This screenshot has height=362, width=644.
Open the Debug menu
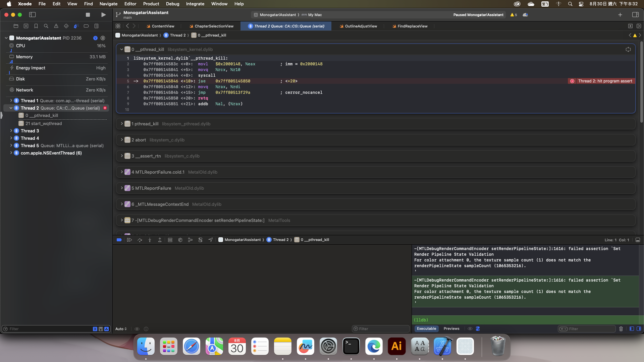[172, 4]
